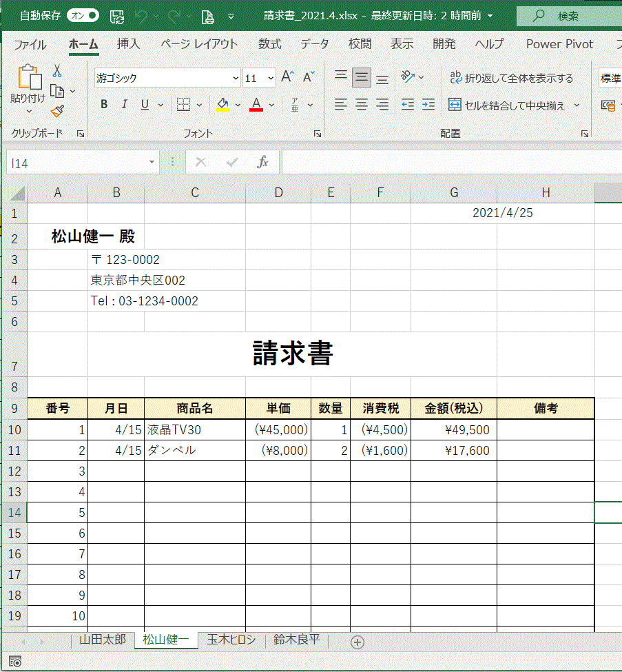Click the ¥49,500 amount cell
Viewport: 622px width, 672px height.
coord(454,429)
